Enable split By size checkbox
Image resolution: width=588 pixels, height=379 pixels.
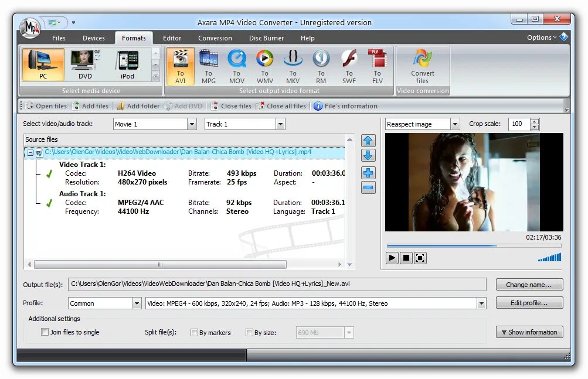click(x=249, y=333)
